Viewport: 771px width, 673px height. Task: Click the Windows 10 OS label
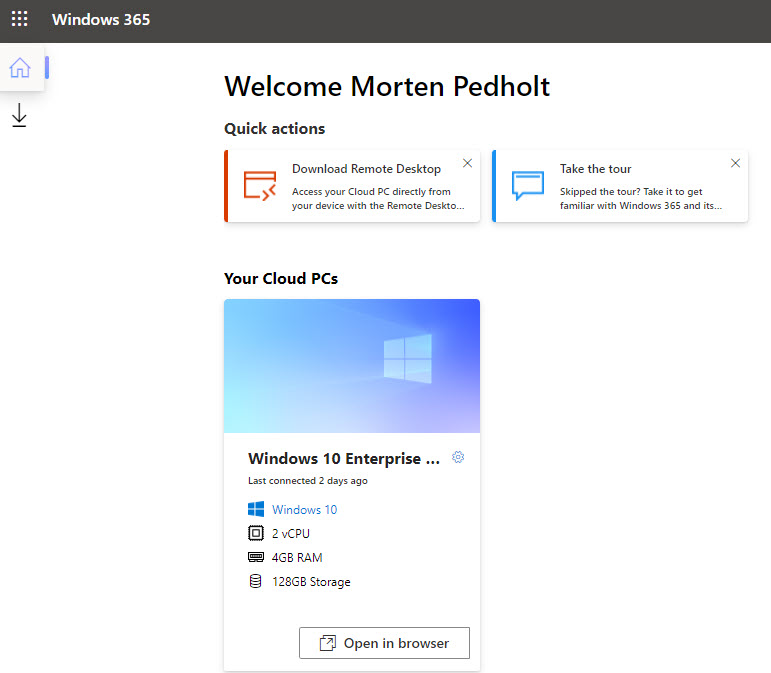pos(304,510)
